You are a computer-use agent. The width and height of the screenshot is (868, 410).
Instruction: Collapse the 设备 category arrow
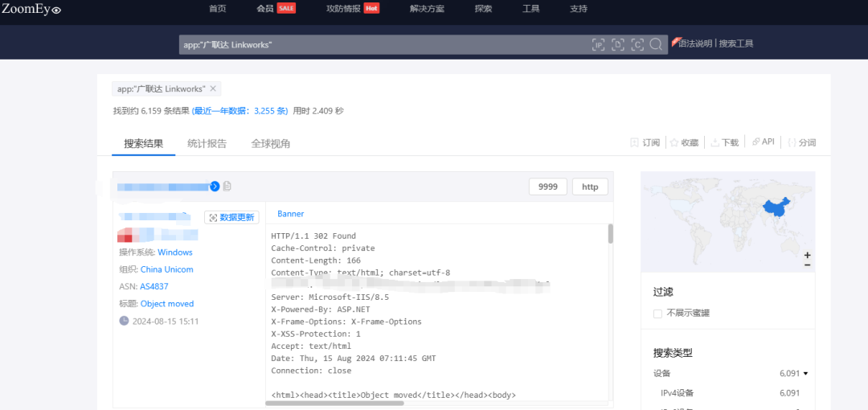(x=805, y=374)
